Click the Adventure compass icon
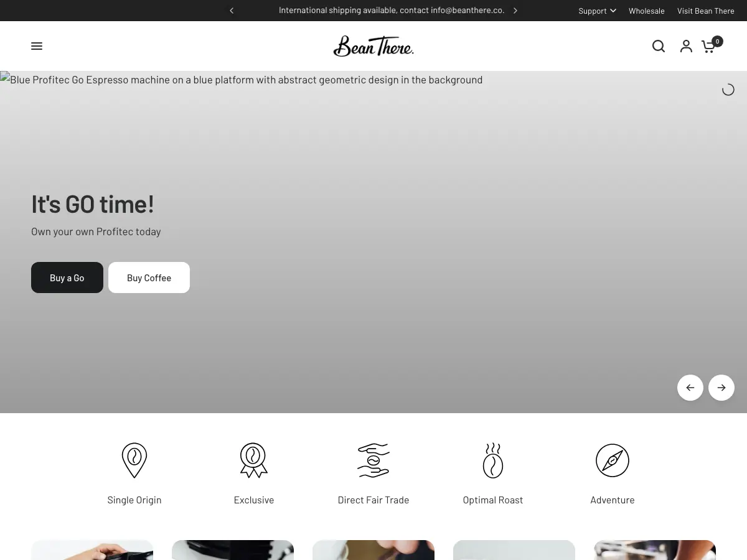Viewport: 747px width, 560px height. tap(613, 460)
